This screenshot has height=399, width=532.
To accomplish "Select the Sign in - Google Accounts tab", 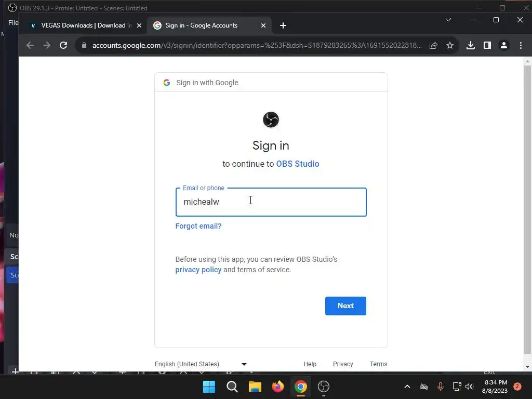I will 209,25.
